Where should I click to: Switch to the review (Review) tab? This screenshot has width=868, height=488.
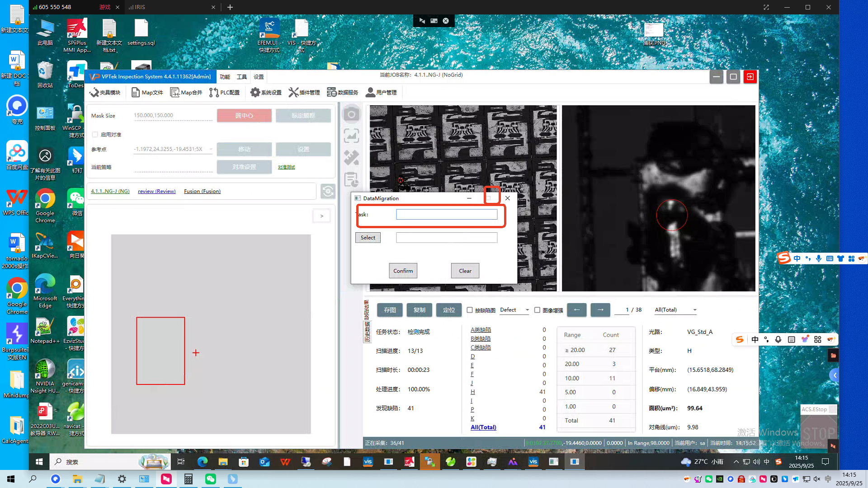pyautogui.click(x=156, y=191)
